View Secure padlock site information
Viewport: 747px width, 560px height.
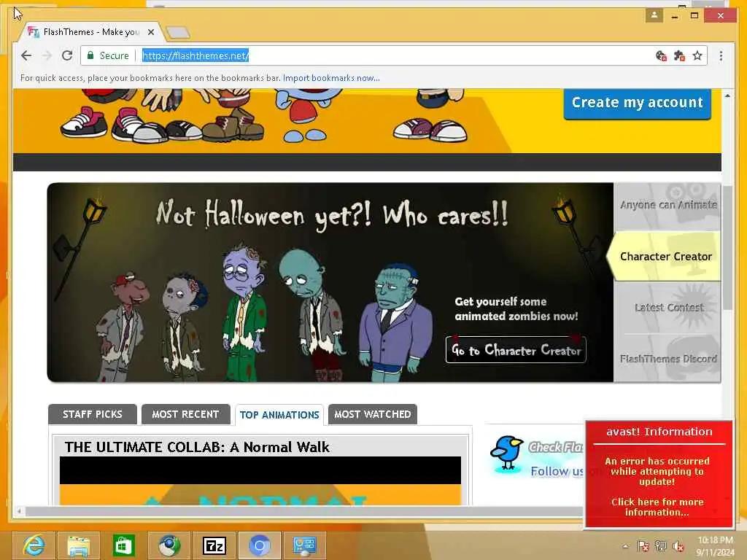(x=109, y=55)
